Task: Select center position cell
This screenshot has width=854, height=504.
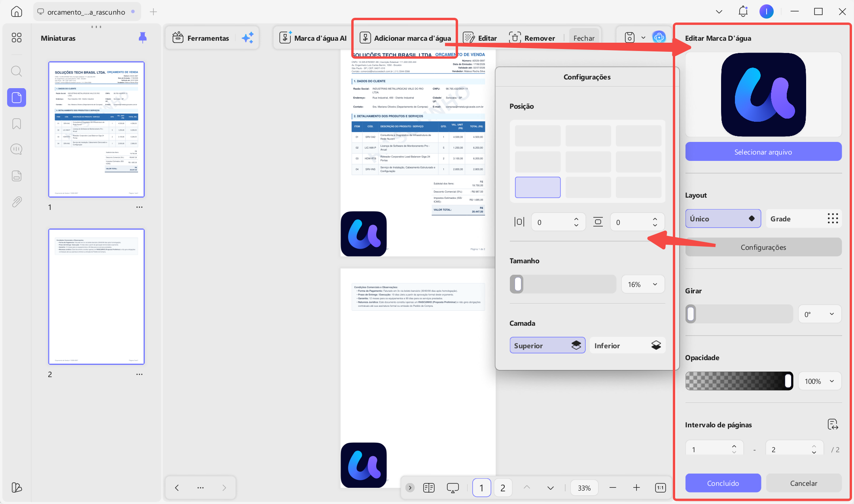Action: click(588, 162)
